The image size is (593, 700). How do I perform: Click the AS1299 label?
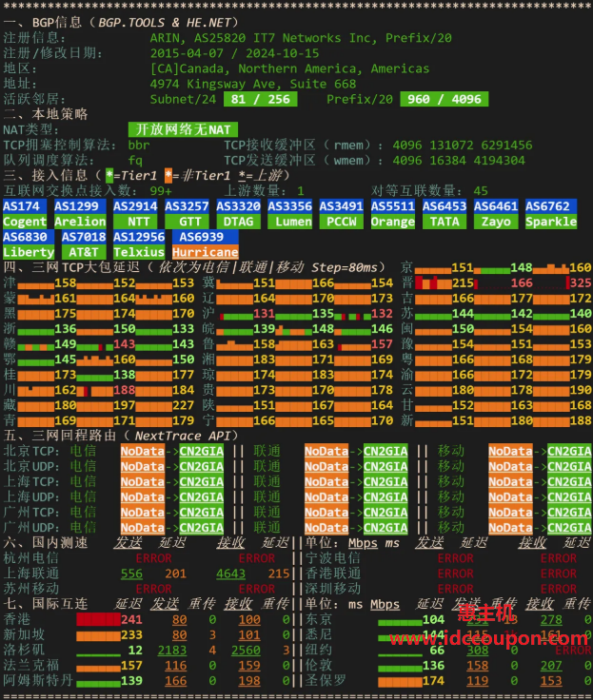tap(80, 206)
